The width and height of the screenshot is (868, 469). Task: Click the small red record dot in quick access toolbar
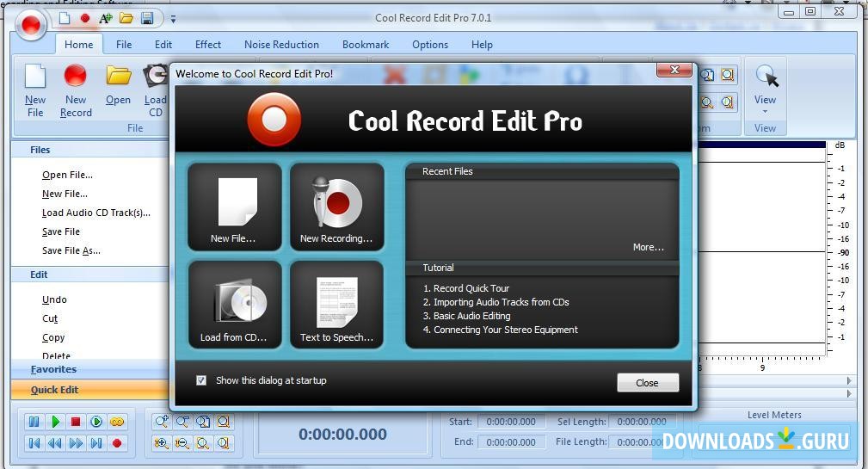[x=85, y=18]
